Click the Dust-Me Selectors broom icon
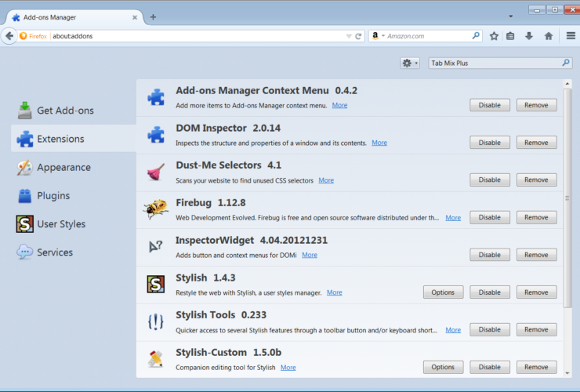The width and height of the screenshot is (580, 392). [156, 172]
